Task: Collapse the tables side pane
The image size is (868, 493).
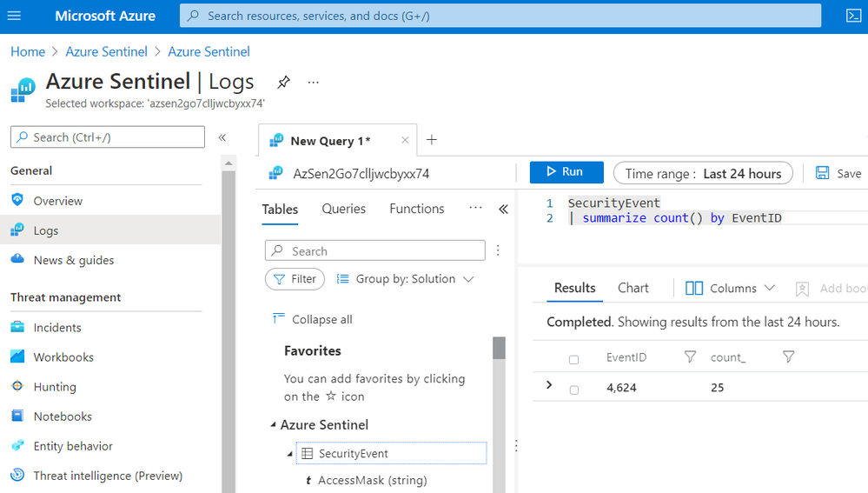Action: [x=503, y=209]
